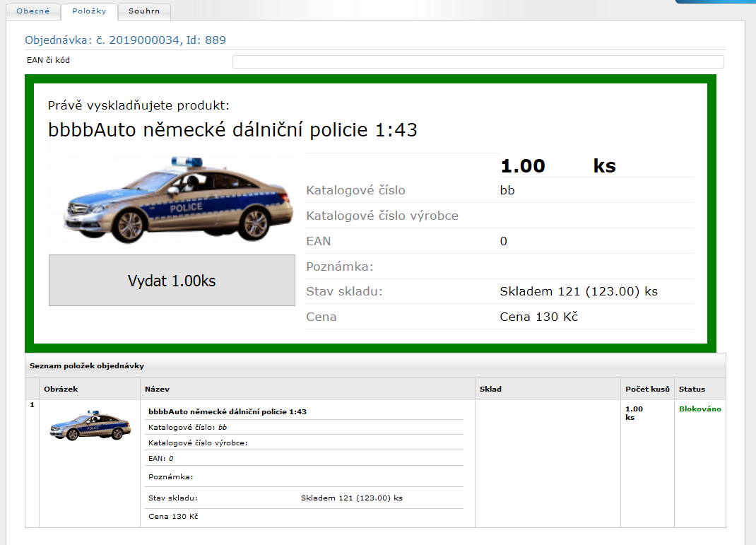Viewport: 756px width, 545px height.
Task: Click the large 1.00 quantity in green panel
Action: pyautogui.click(x=523, y=166)
